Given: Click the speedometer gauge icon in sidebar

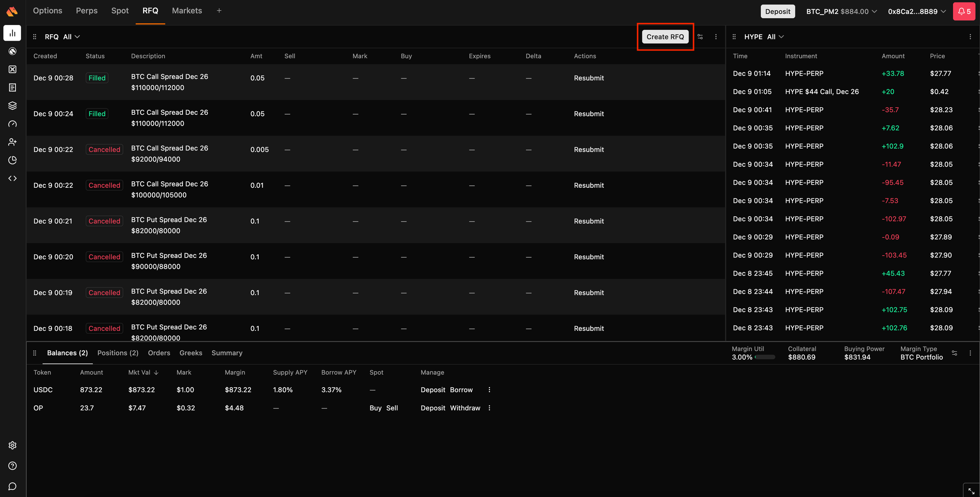Looking at the screenshot, I should pyautogui.click(x=12, y=124).
